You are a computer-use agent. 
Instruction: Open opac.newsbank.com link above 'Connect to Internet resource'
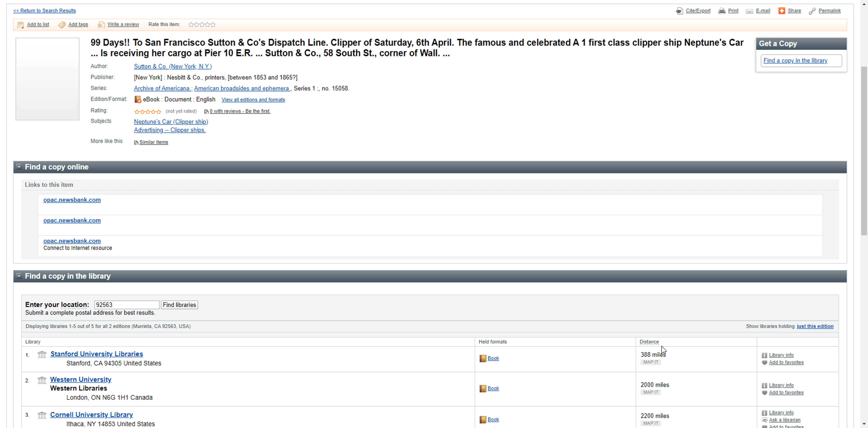click(72, 241)
